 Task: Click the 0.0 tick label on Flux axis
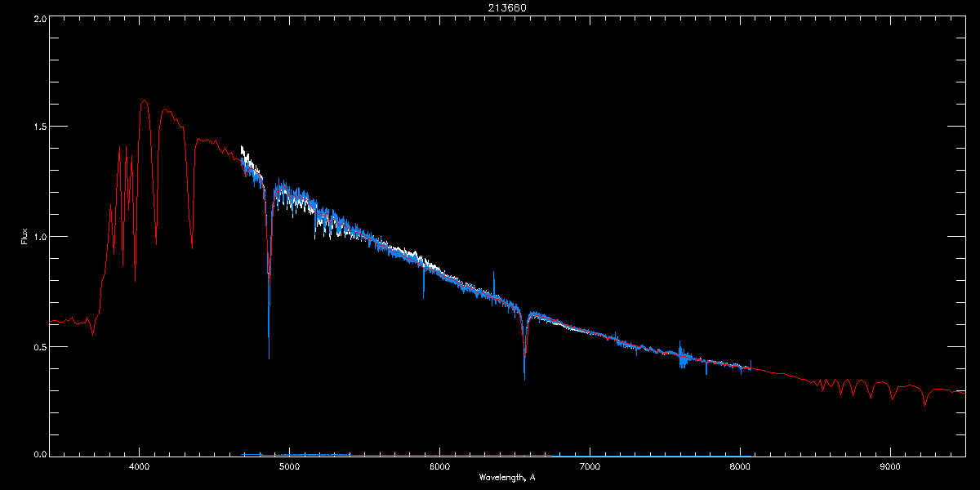tap(38, 452)
